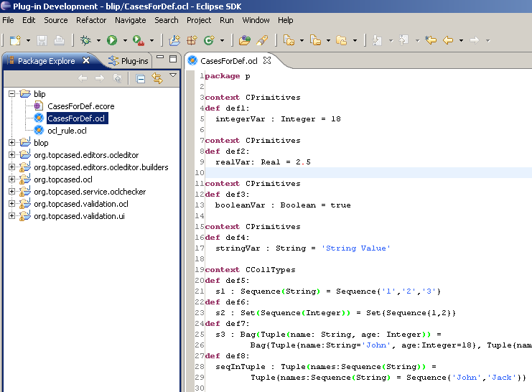The height and width of the screenshot is (392, 532).
Task: Click the Open Type toolbar icon
Action: (245, 40)
